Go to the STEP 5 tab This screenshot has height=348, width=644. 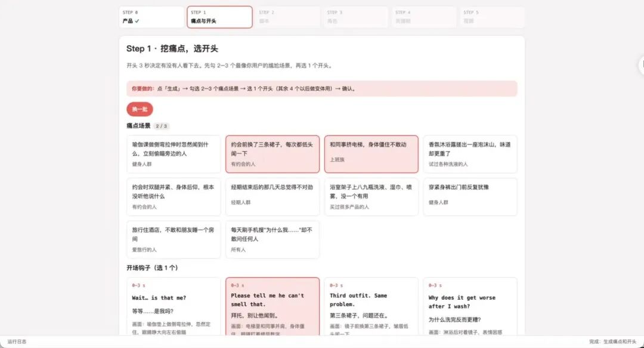(492, 17)
